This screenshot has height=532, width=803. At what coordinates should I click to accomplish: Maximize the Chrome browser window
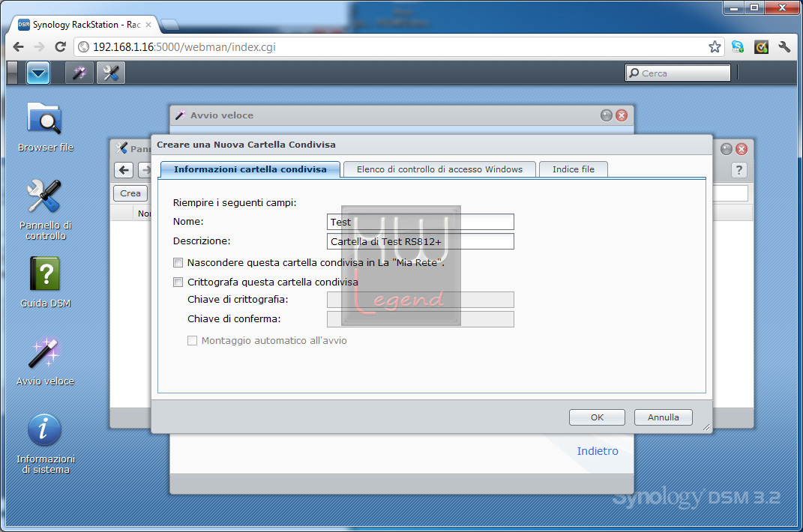point(754,7)
